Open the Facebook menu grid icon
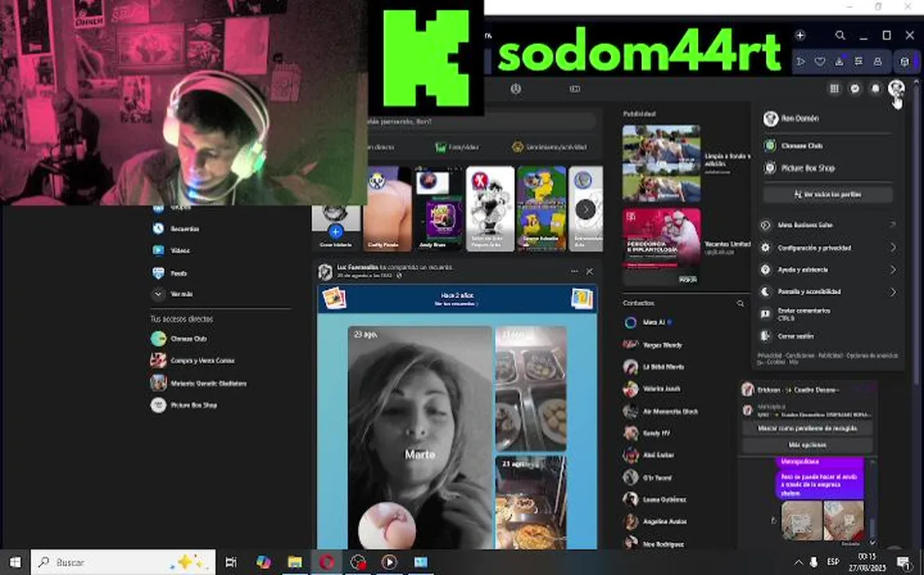 click(x=834, y=89)
